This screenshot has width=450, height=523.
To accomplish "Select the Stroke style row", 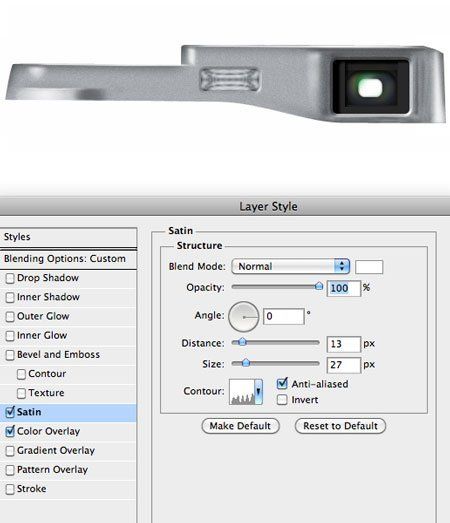I will (x=68, y=489).
